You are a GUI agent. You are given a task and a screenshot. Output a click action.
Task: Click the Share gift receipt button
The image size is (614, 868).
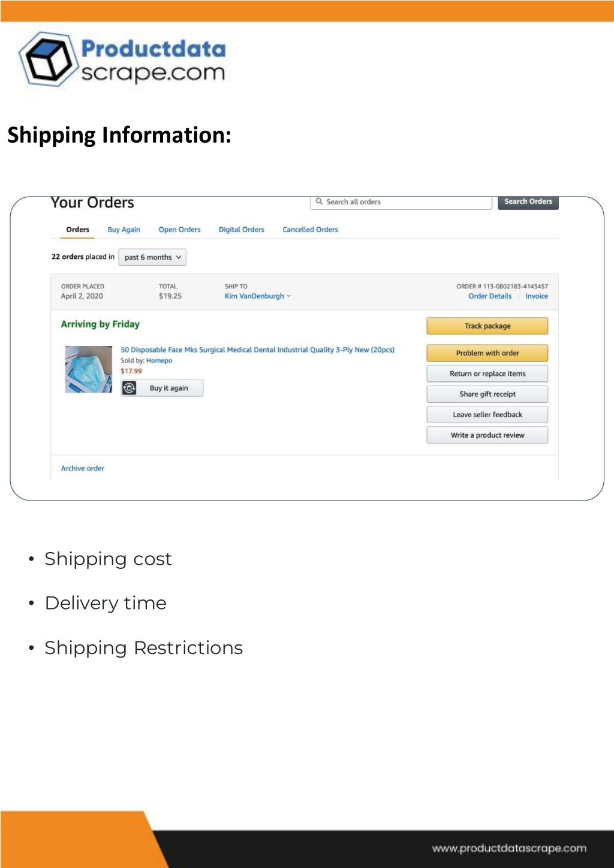click(487, 394)
